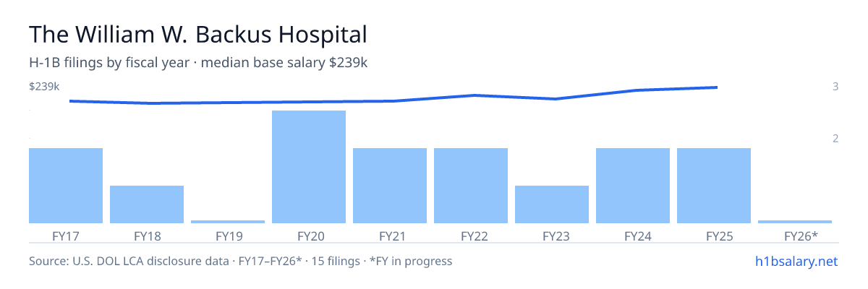Screen dimensions: 868x289
Task: Click the blue salary line above FY22
Action: coord(474,95)
